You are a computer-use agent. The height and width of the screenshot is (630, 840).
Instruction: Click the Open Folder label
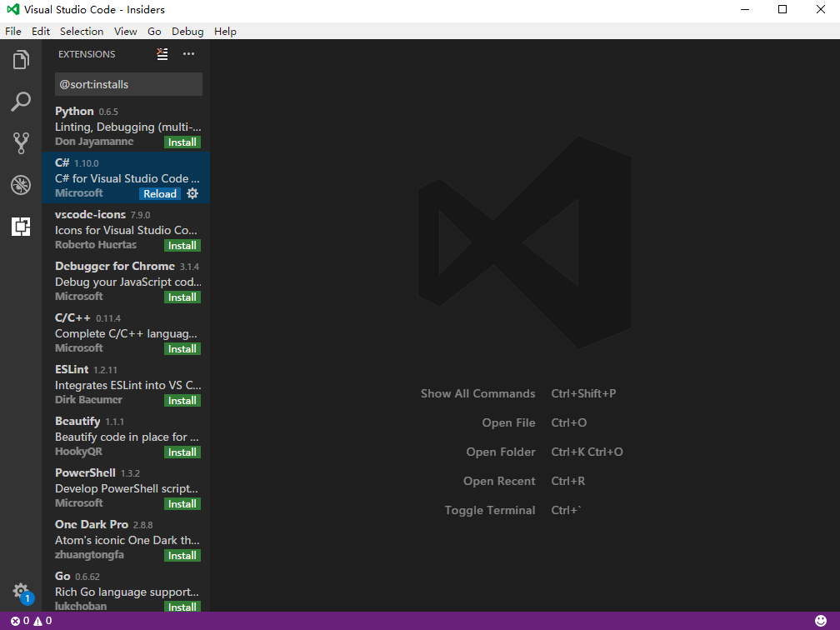pyautogui.click(x=500, y=452)
